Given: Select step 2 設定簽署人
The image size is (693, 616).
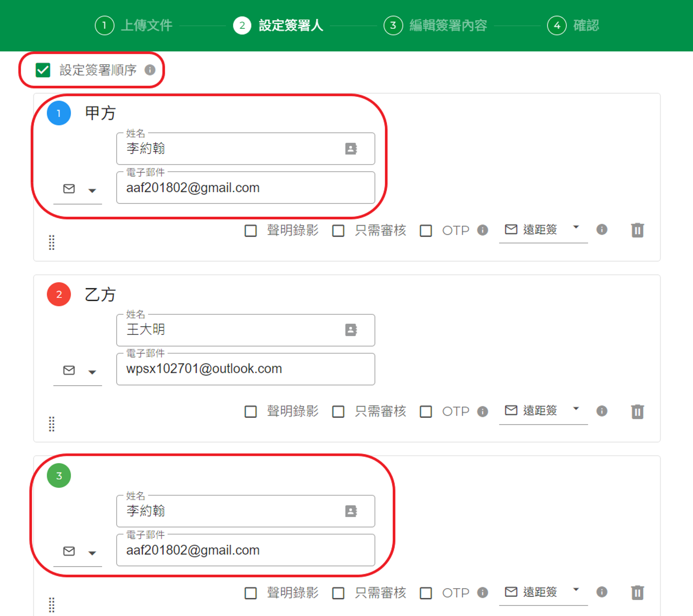Looking at the screenshot, I should [x=278, y=25].
